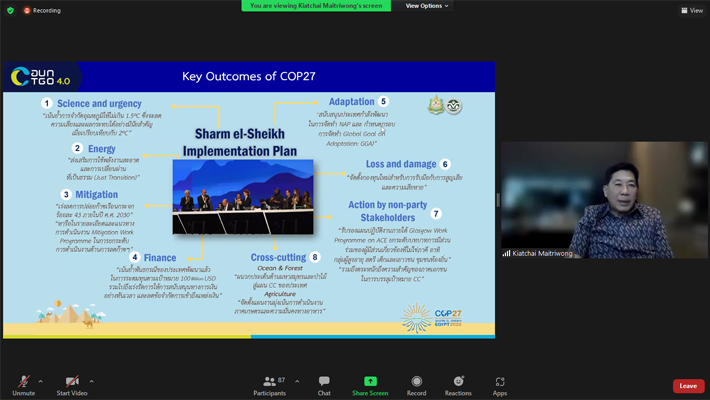Screen dimensions: 710x400
Task: Click the Agriculture subheading
Action: point(280,294)
